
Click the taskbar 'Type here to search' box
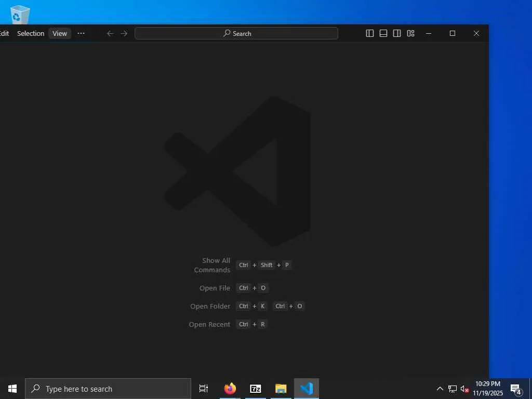[x=108, y=389]
